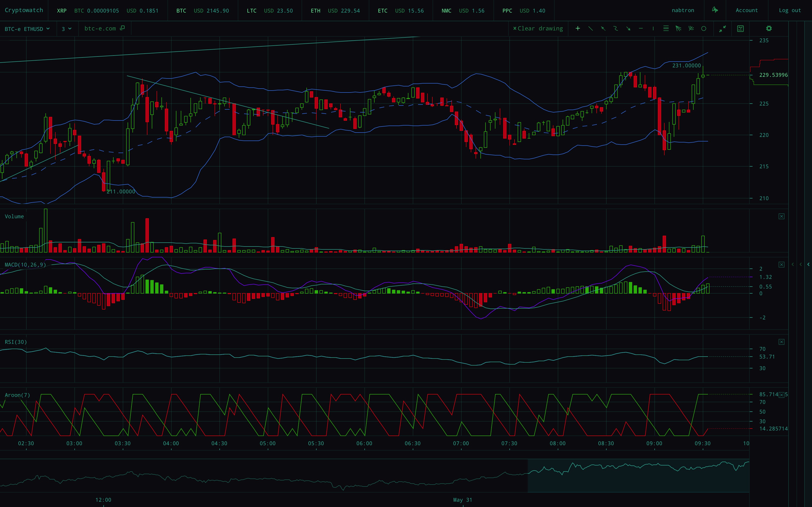
Task: Click Clear drawing button
Action: [538, 28]
